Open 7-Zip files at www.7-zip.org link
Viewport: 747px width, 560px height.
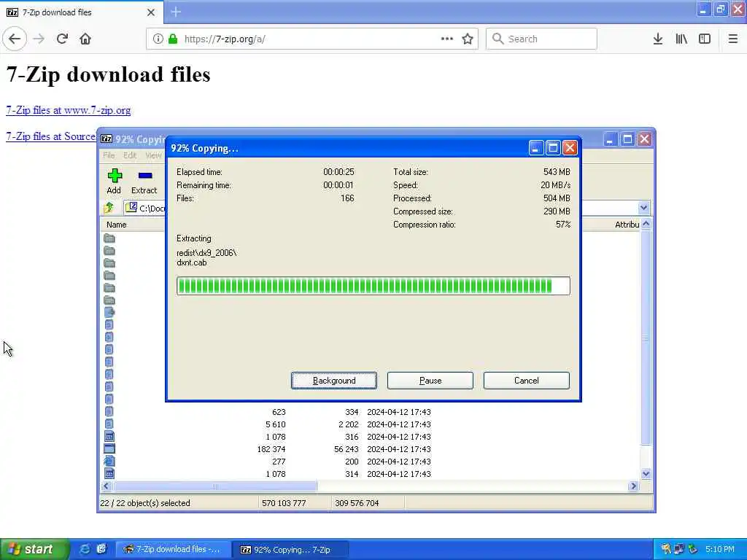[x=68, y=110]
